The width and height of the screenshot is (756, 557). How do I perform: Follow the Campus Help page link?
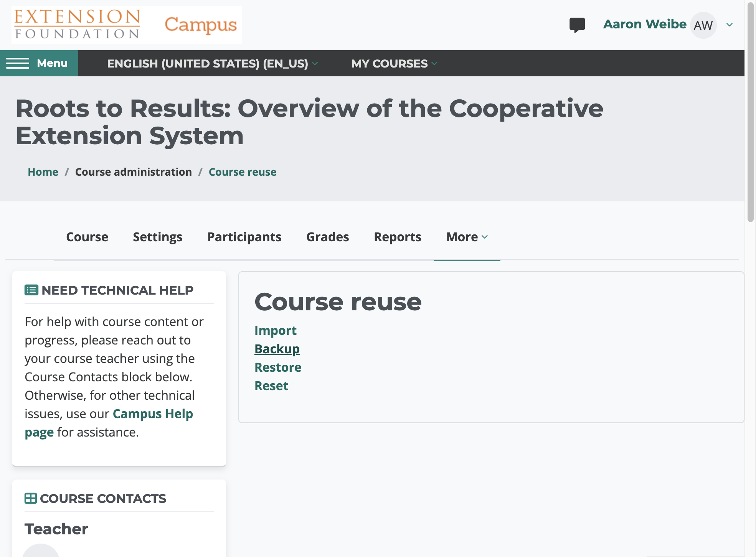(x=153, y=414)
